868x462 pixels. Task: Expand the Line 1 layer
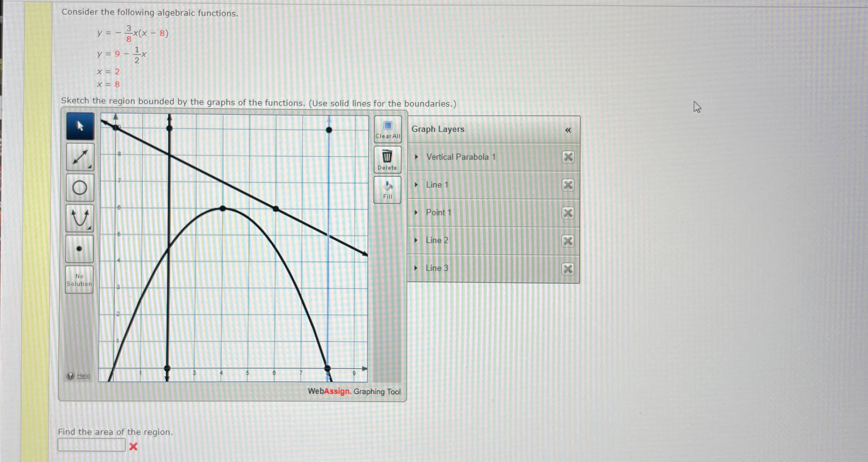416,185
